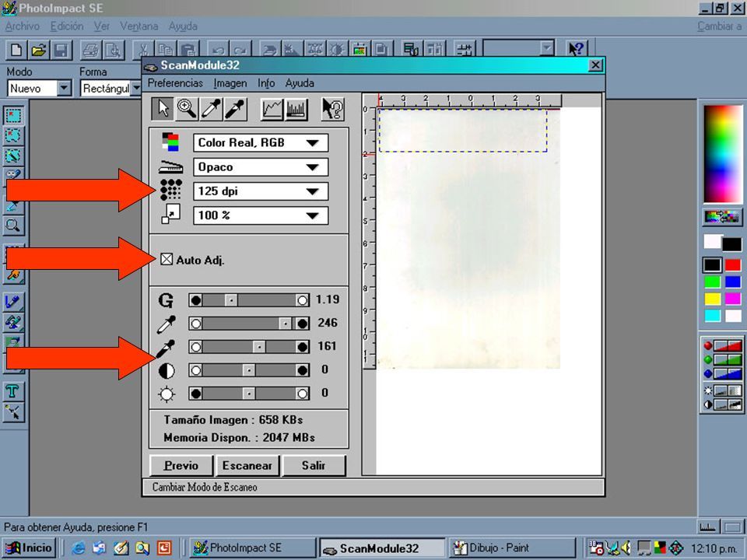
Task: Click inside the dashed scan selection in preview
Action: [462, 131]
